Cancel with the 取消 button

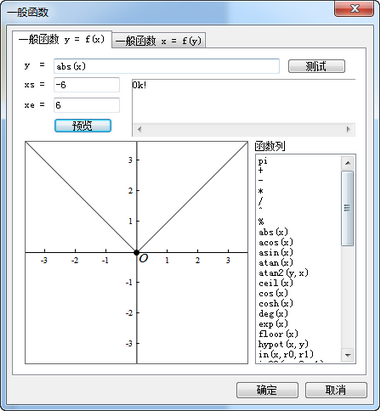[336, 390]
